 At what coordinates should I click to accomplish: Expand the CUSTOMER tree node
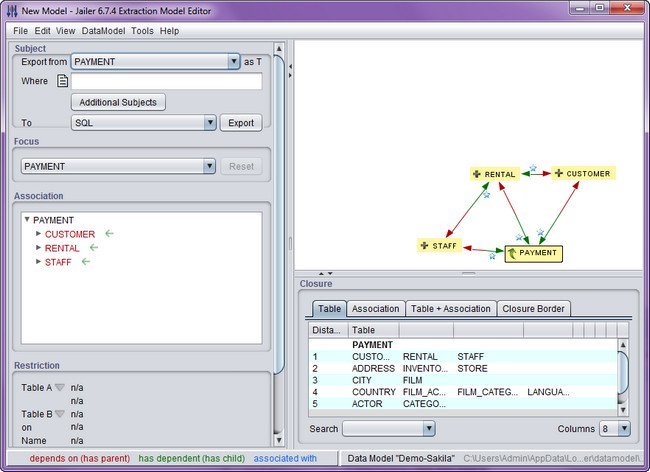click(38, 234)
